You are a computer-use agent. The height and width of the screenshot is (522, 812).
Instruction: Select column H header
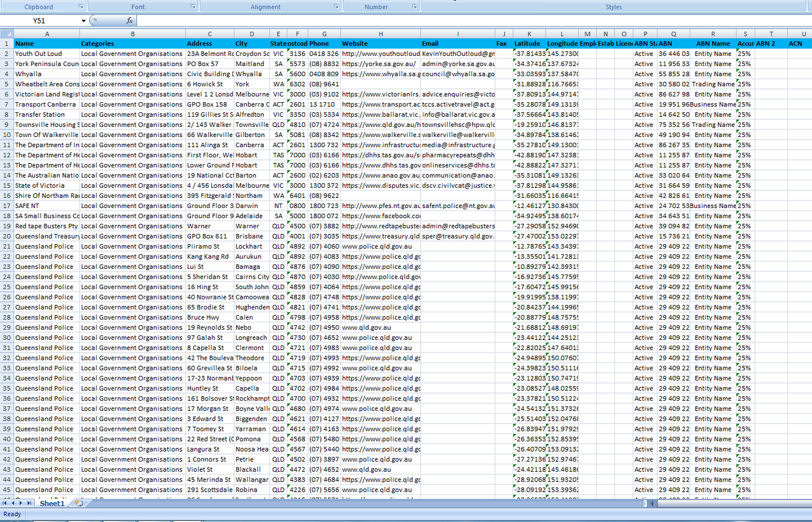[x=381, y=34]
